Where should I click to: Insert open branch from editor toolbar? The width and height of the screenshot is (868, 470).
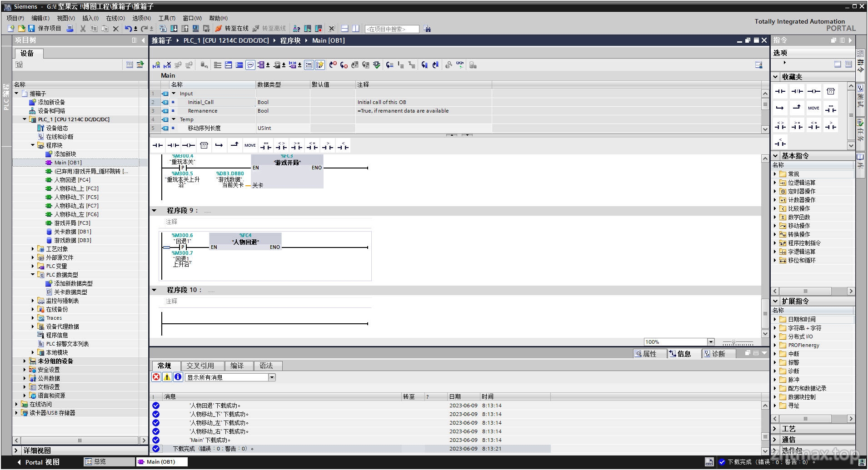(219, 146)
